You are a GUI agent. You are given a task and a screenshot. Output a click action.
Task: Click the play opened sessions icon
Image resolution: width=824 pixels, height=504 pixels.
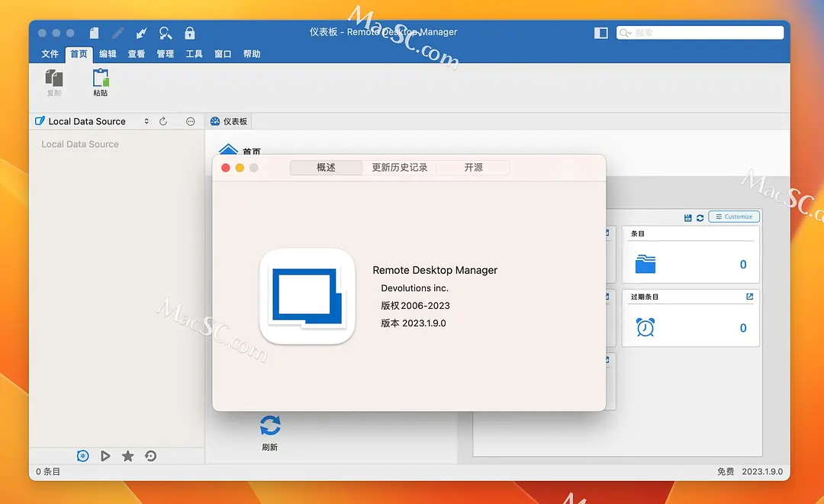click(105, 456)
